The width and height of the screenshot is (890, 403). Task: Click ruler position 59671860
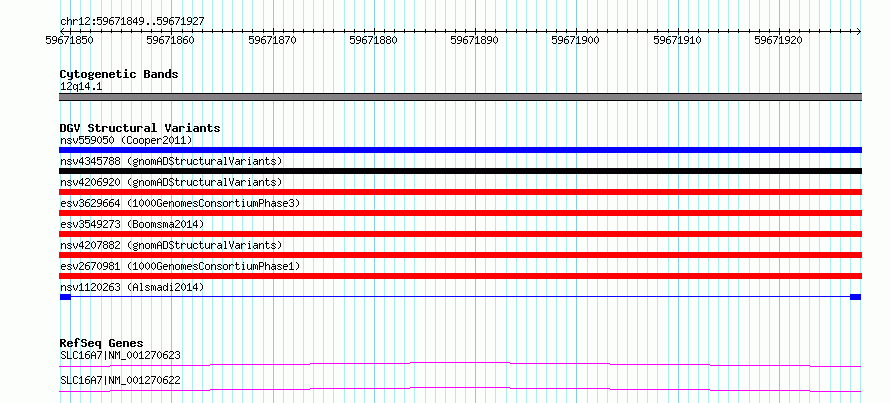170,40
